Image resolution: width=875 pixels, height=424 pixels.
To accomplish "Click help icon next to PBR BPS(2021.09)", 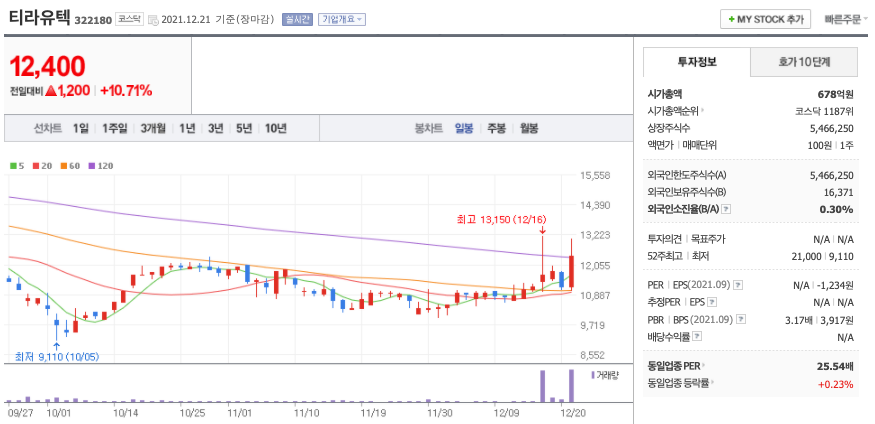I will (741, 320).
